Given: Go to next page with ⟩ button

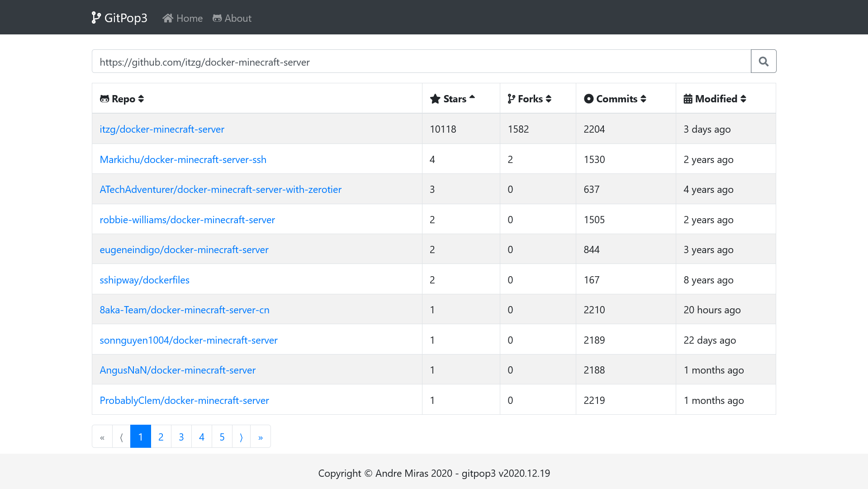Looking at the screenshot, I should click(241, 436).
